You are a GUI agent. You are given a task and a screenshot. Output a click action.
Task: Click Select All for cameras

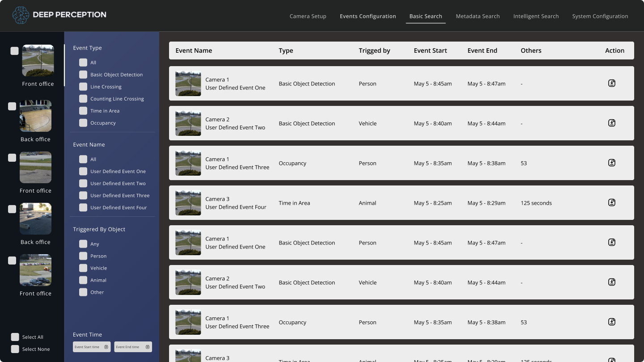click(15, 337)
